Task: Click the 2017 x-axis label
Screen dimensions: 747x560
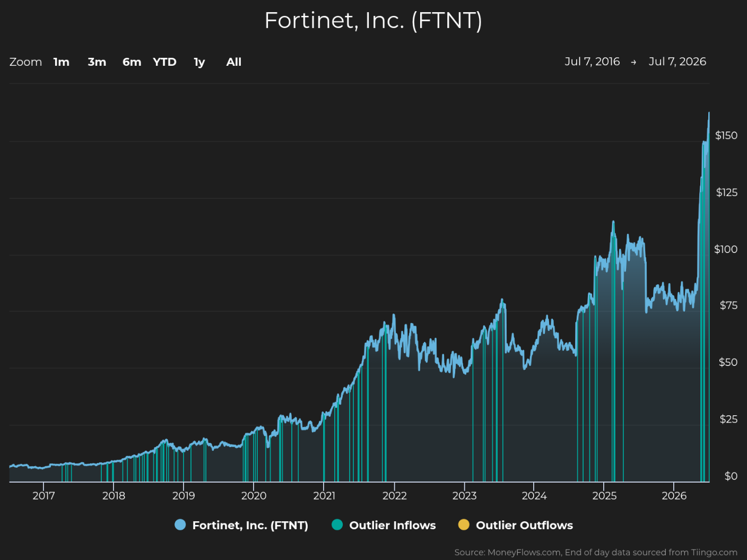Action: pyautogui.click(x=44, y=496)
